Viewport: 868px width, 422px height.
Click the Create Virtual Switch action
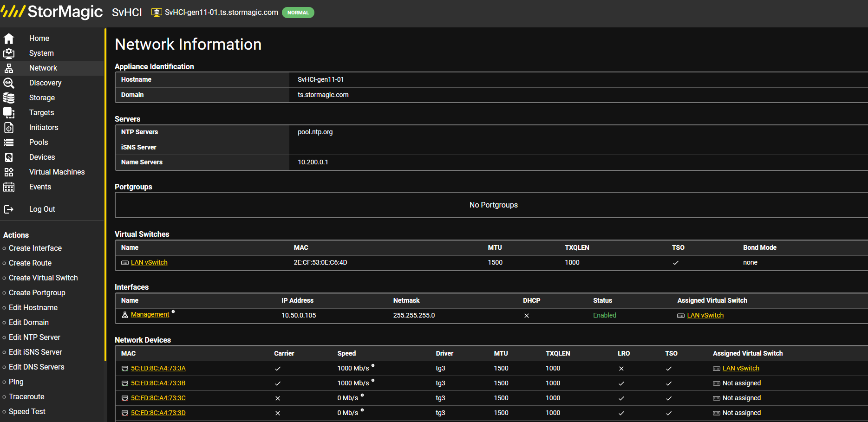point(43,278)
